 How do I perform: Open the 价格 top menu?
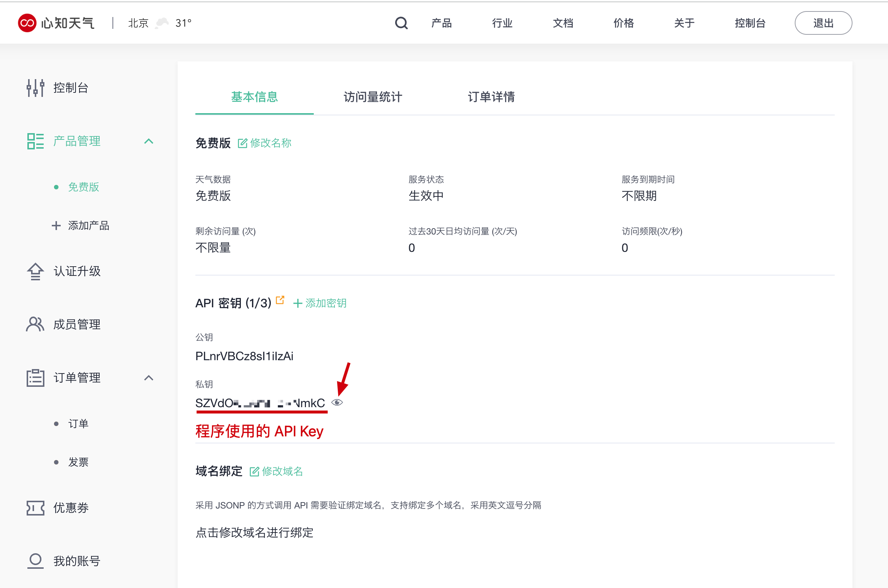(x=623, y=23)
